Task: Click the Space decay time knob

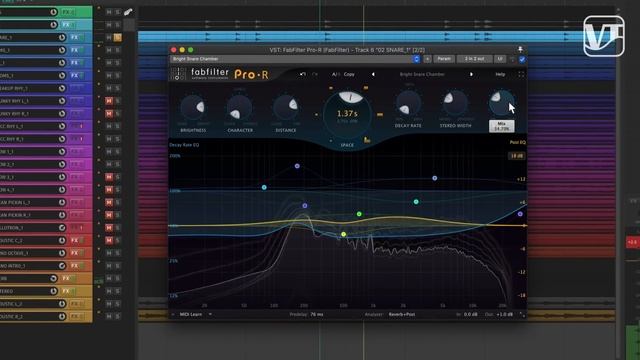Action: point(347,114)
